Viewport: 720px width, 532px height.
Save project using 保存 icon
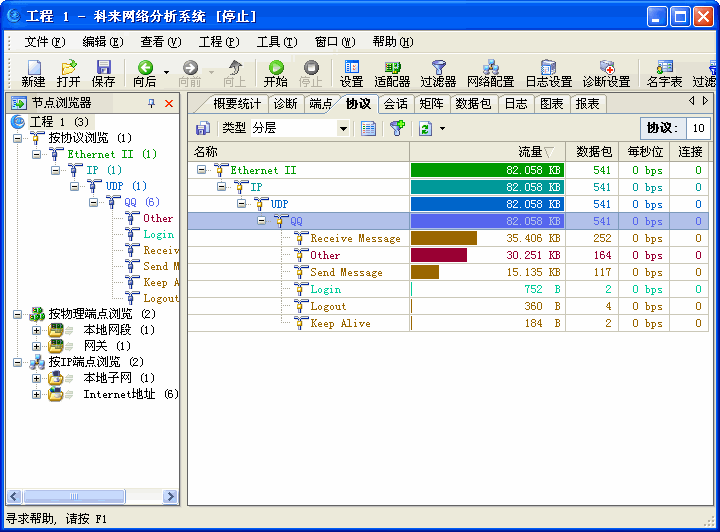pos(103,68)
